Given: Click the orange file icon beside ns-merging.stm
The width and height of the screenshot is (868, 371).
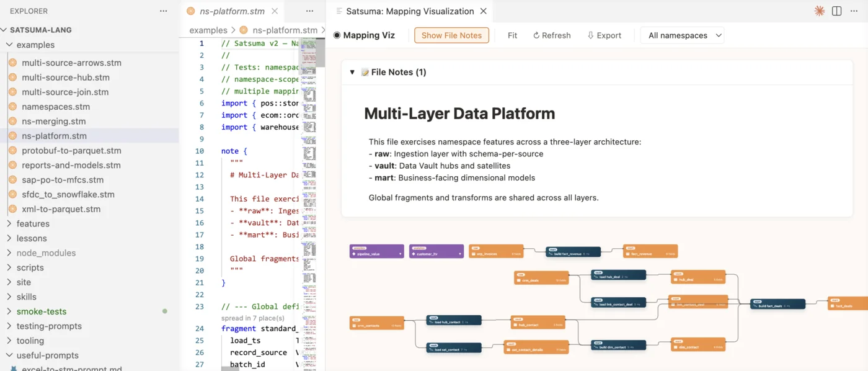Looking at the screenshot, I should pyautogui.click(x=12, y=120).
